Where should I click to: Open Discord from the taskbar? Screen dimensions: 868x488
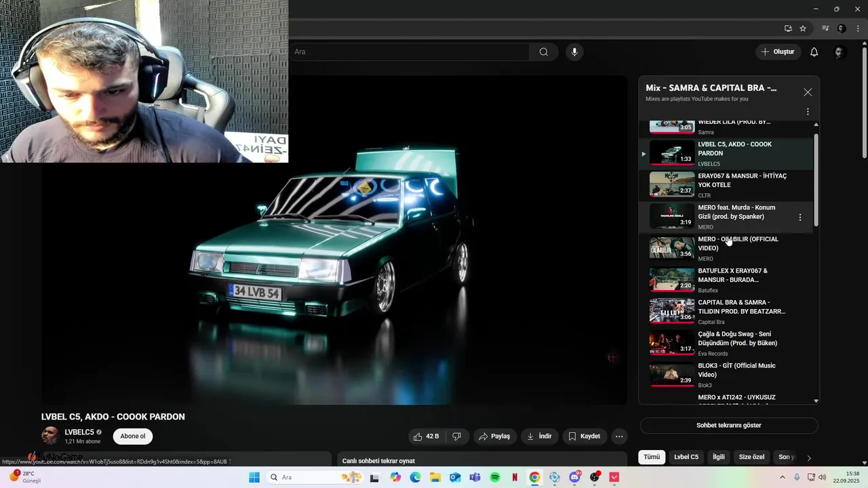coord(575,477)
